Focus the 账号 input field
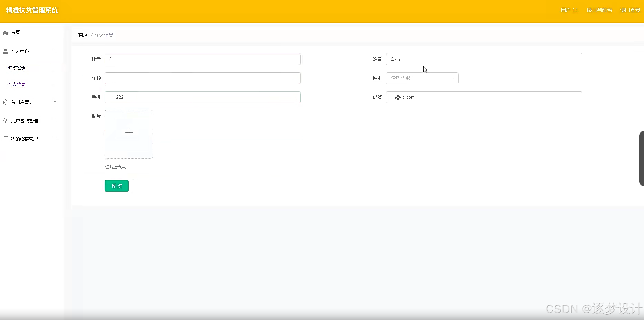Viewport: 644px width, 320px height. [x=203, y=59]
